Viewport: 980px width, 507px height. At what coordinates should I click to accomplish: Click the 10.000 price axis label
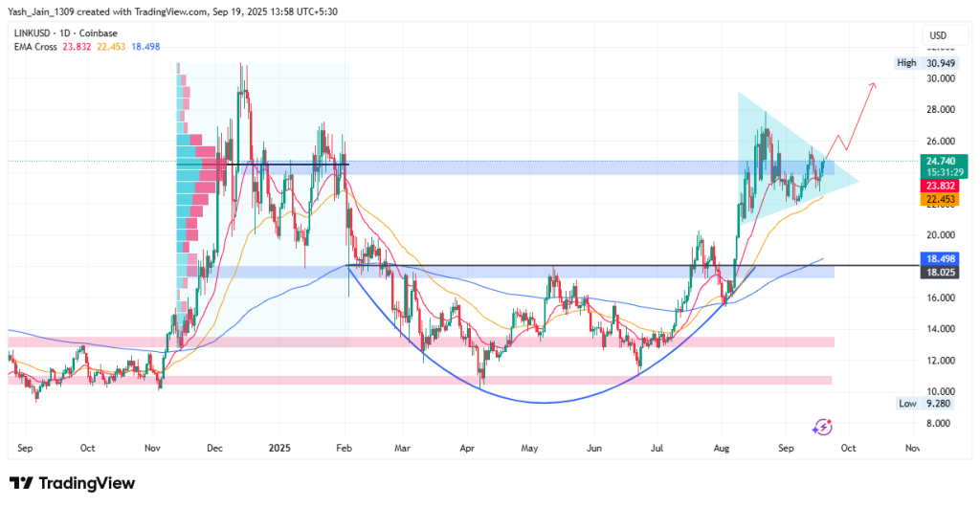pos(940,391)
